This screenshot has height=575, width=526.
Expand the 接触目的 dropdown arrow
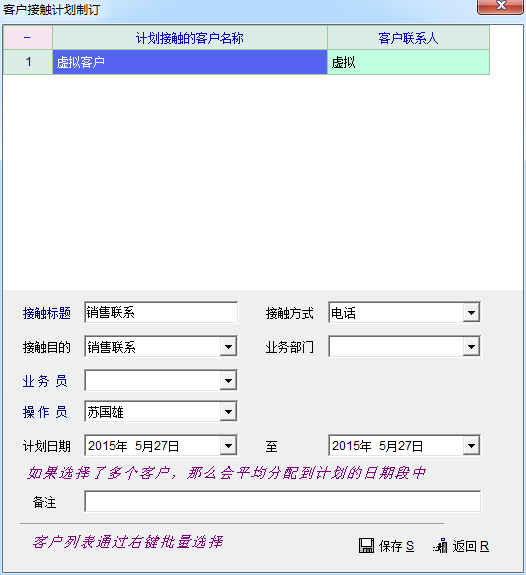click(x=228, y=347)
